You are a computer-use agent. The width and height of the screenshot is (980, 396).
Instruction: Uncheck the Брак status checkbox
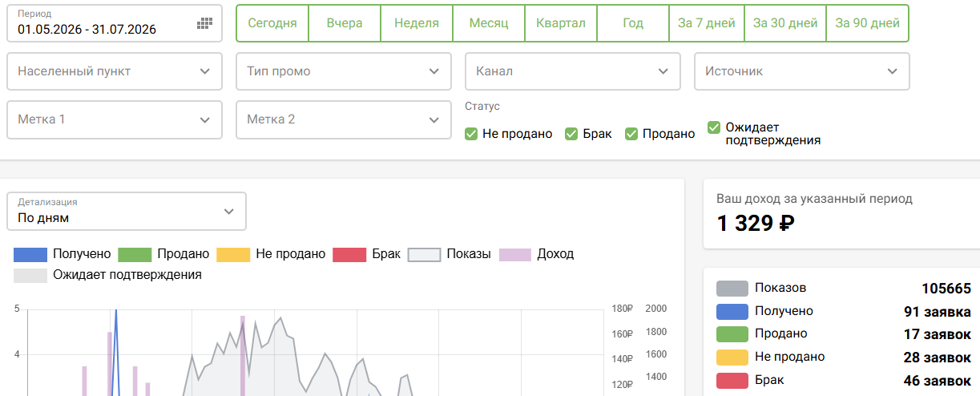(571, 134)
